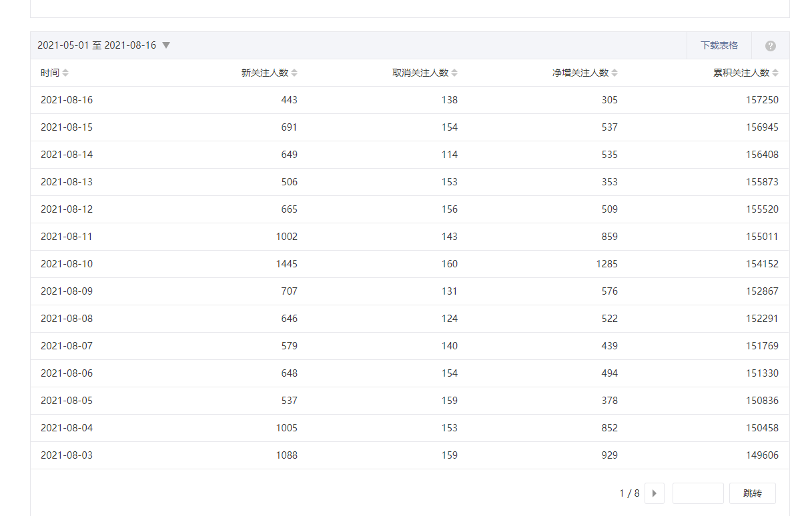Focus the page number input box
The height and width of the screenshot is (516, 812).
pyautogui.click(x=697, y=493)
